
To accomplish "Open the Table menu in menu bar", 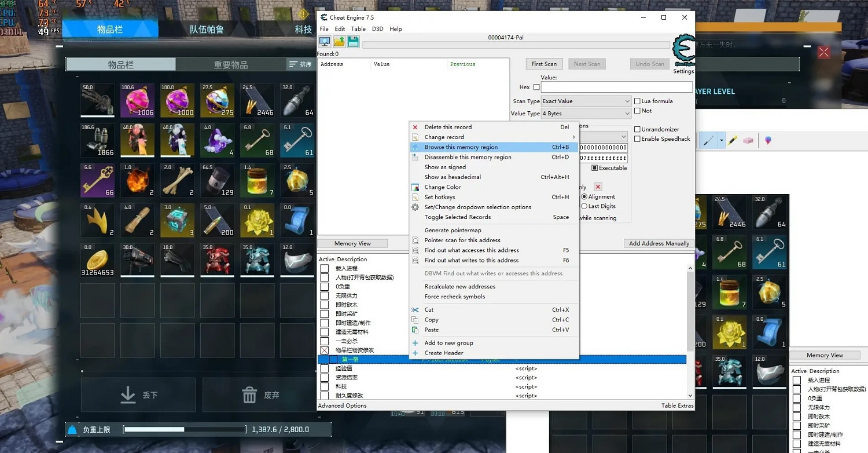I will pos(358,29).
